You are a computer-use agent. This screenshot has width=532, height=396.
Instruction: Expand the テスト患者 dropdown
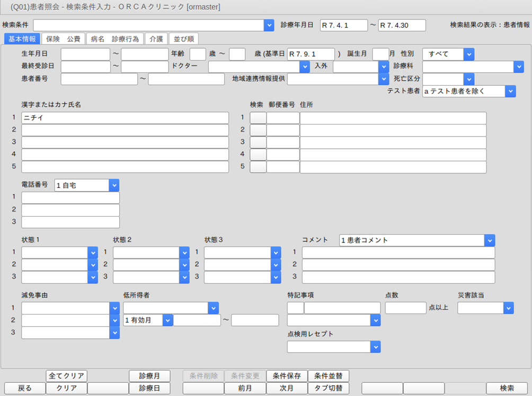pyautogui.click(x=510, y=91)
